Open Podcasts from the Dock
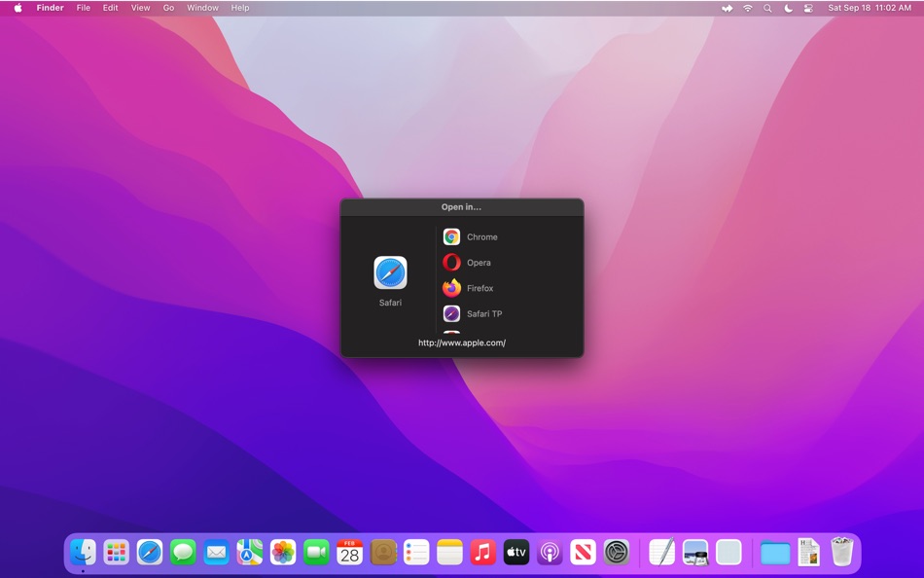 click(550, 553)
